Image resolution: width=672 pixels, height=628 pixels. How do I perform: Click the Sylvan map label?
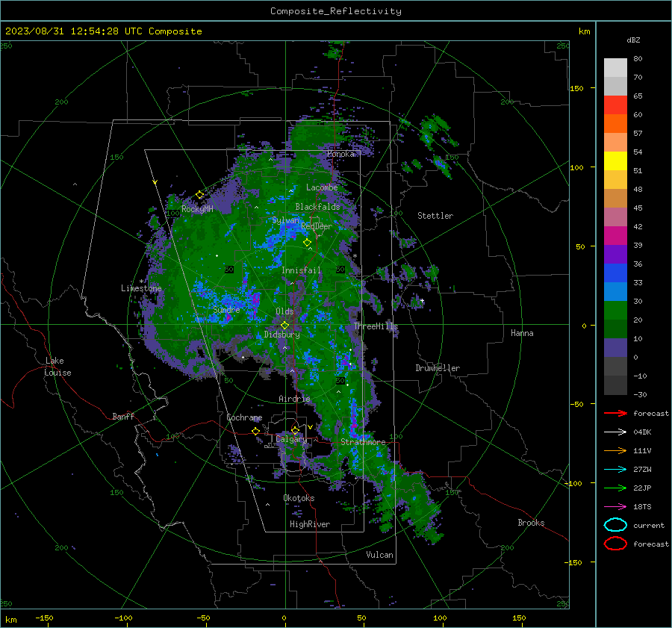(285, 220)
